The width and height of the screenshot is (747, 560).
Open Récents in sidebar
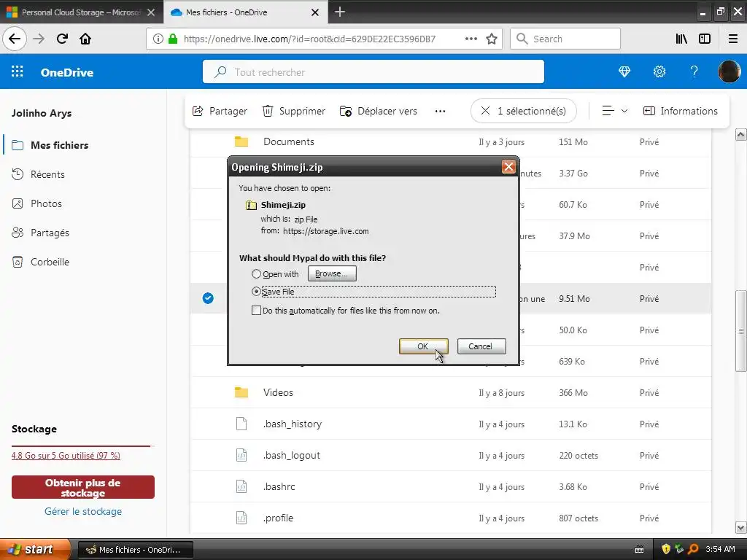coord(47,174)
